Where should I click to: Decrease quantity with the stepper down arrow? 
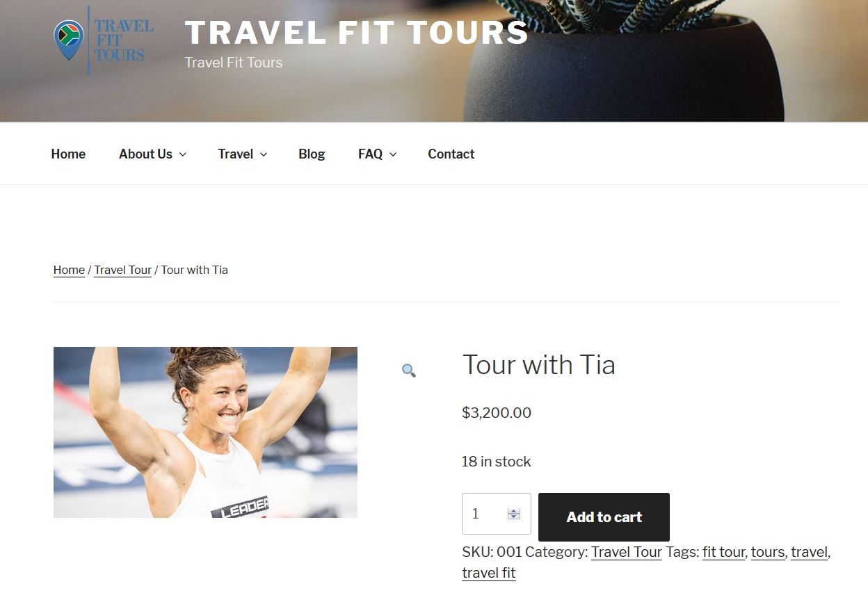514,517
